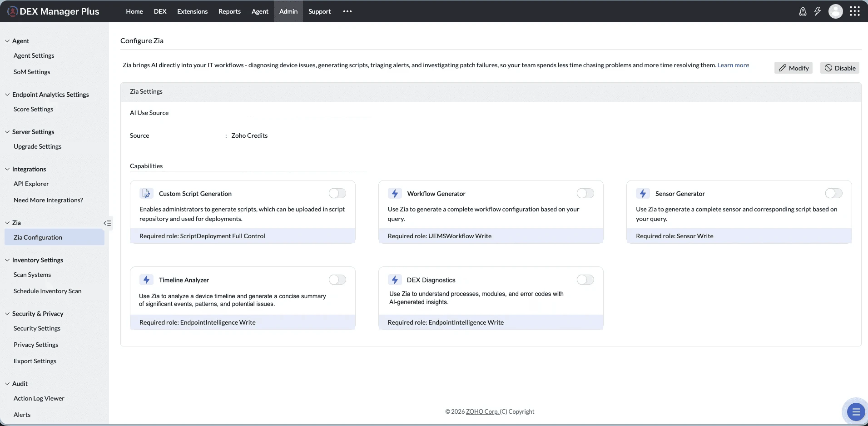This screenshot has height=426, width=868.
Task: Click the Zoho Credits source value
Action: coord(249,135)
